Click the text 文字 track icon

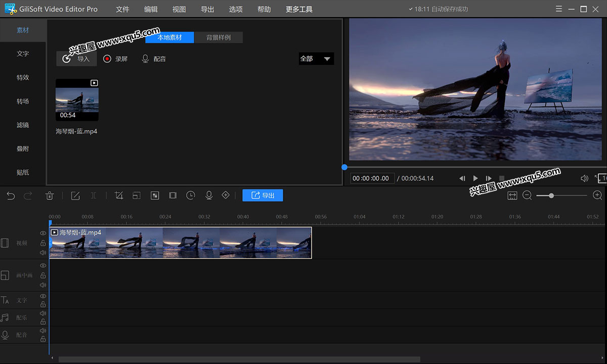pos(5,300)
